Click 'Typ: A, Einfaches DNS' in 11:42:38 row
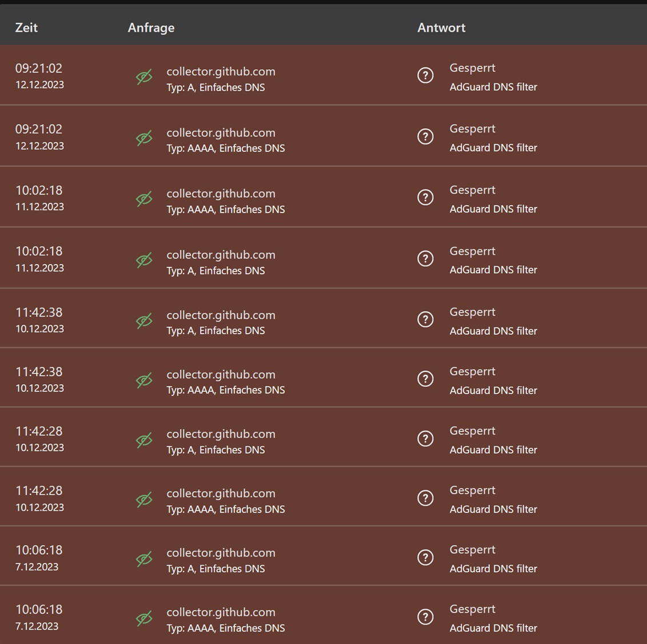 216,331
